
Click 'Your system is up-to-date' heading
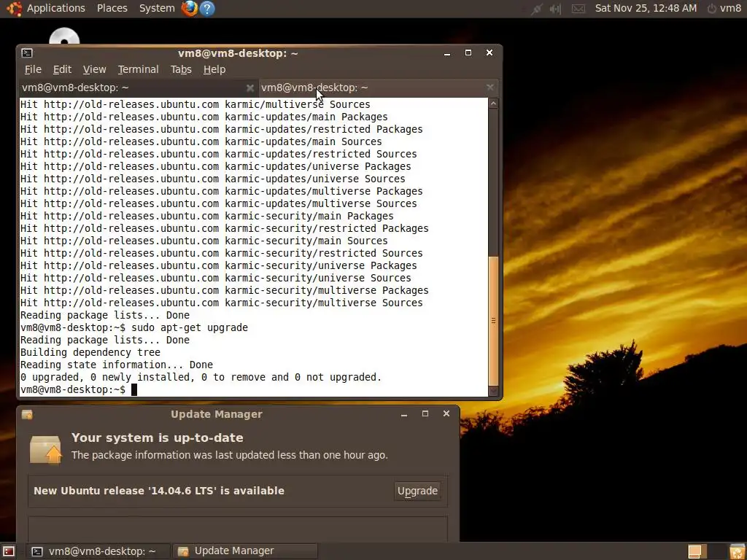click(x=158, y=437)
